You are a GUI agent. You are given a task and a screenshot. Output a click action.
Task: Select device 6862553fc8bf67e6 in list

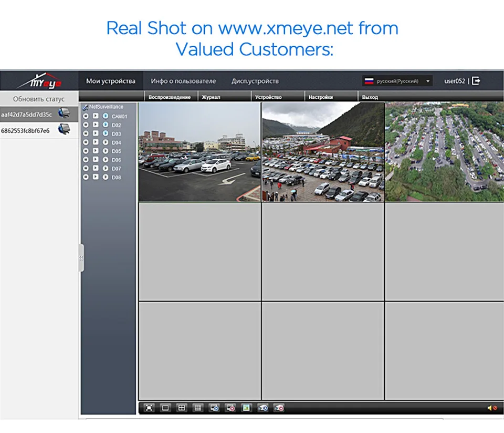[25, 130]
